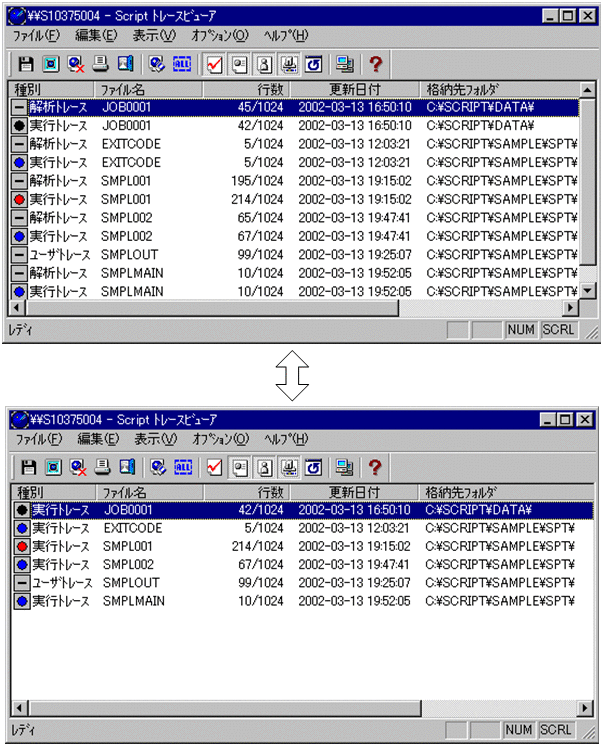
Task: Select SMPLOUT row in the lower window list
Action: pos(131,582)
